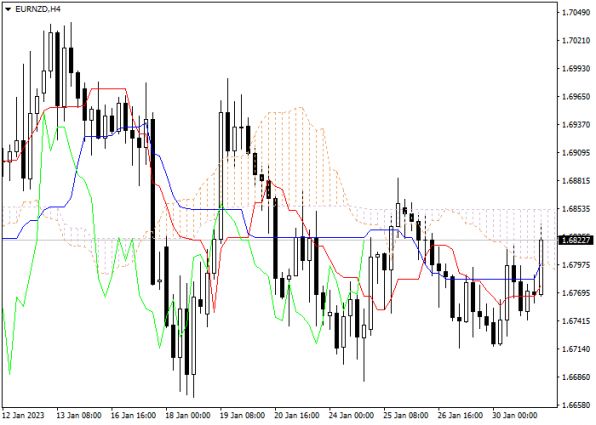Select the black current price tag 1.68227

pos(577,240)
